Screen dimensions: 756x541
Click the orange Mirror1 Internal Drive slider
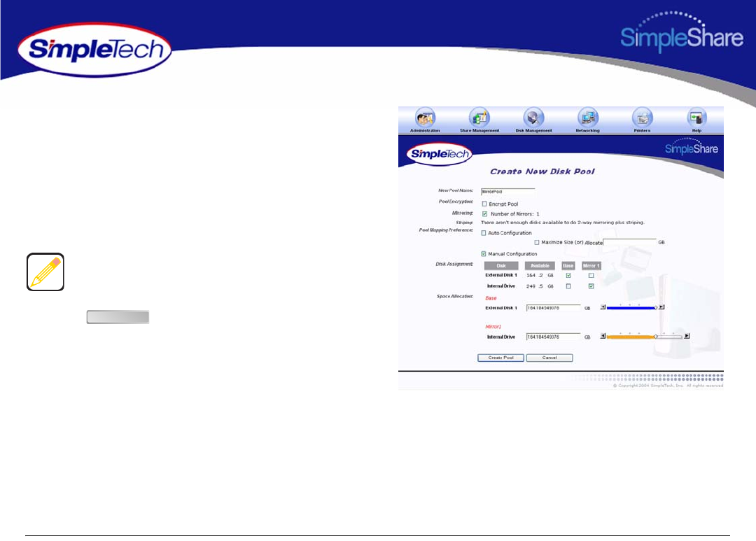tap(644, 337)
